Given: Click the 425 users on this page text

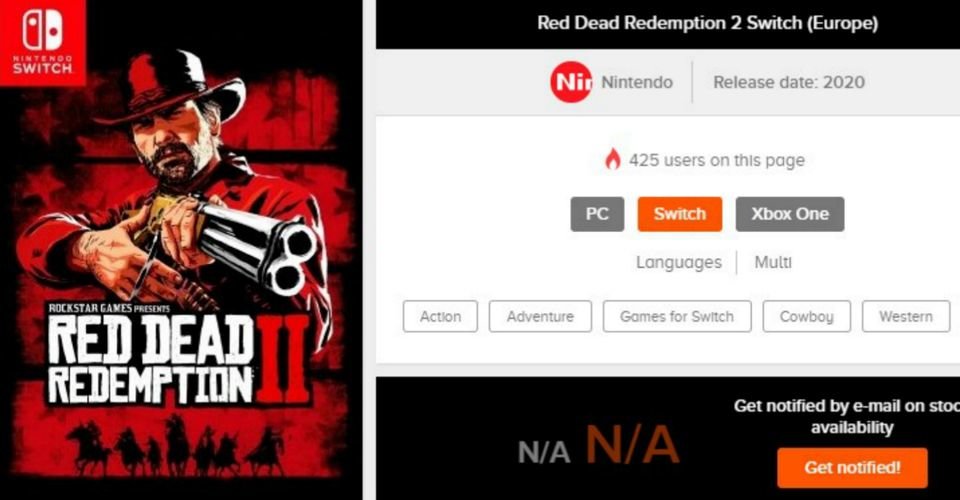Looking at the screenshot, I should 717,160.
